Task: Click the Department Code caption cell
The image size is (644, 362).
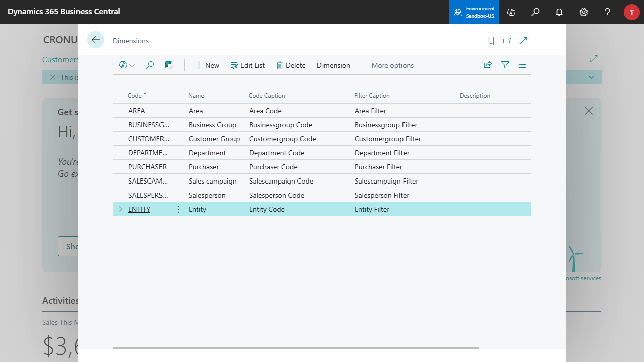Action: coord(277,153)
